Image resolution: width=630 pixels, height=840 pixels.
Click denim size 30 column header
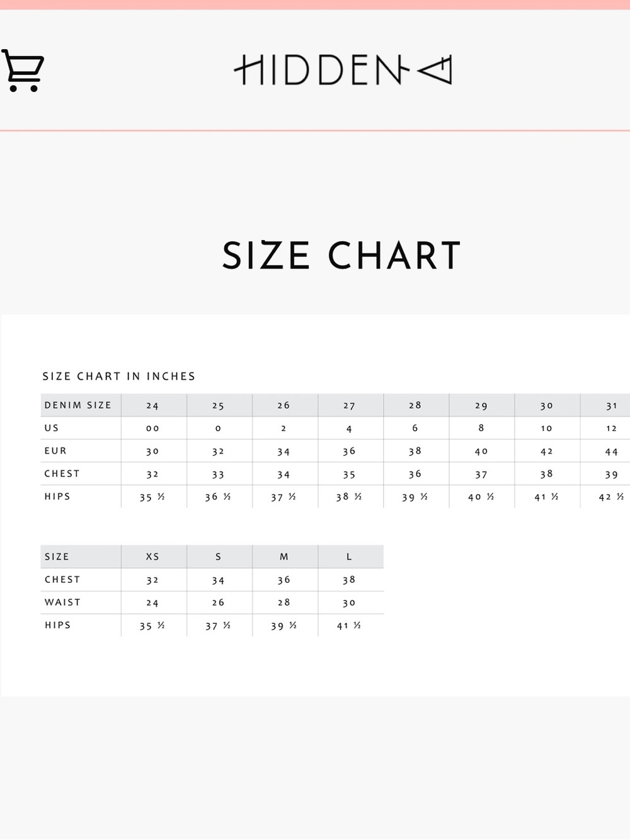click(547, 405)
